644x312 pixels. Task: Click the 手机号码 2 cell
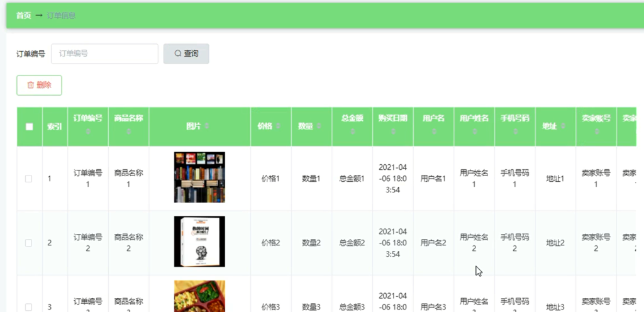(x=514, y=243)
